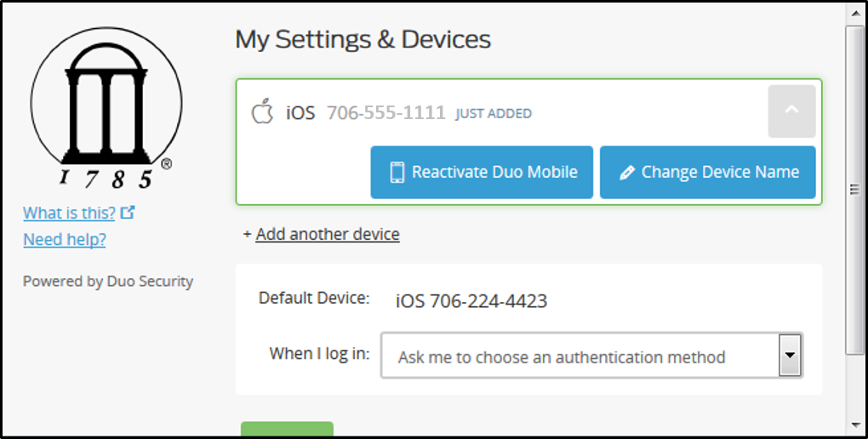
Task: Click the phone icon in Reactivate button
Action: tap(397, 172)
